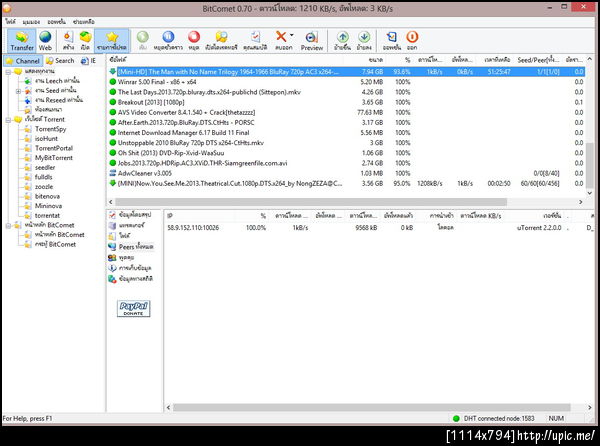Expand the Seed tree node
Viewport: 600px width, 446px height.
18,91
